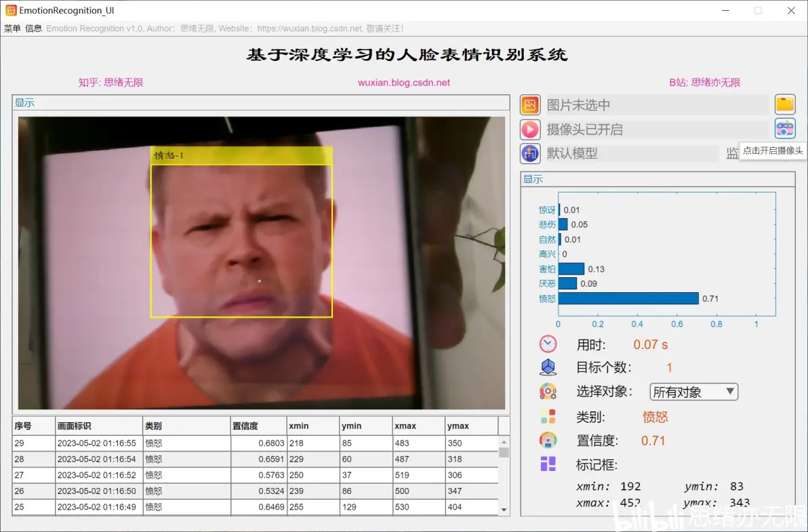Click the 知乎: 思绪无限 link
The height and width of the screenshot is (532, 808).
pos(110,83)
